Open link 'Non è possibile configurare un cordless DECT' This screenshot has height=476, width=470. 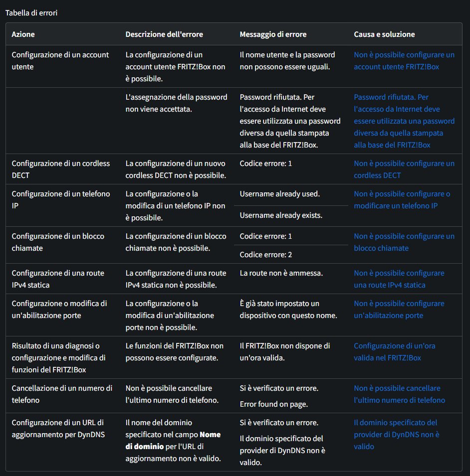(x=404, y=169)
